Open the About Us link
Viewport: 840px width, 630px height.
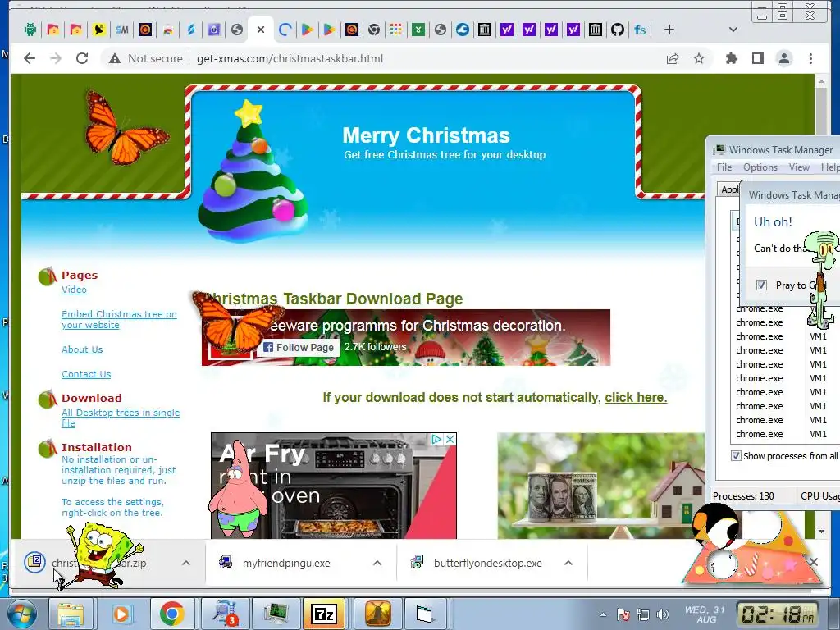click(x=82, y=349)
